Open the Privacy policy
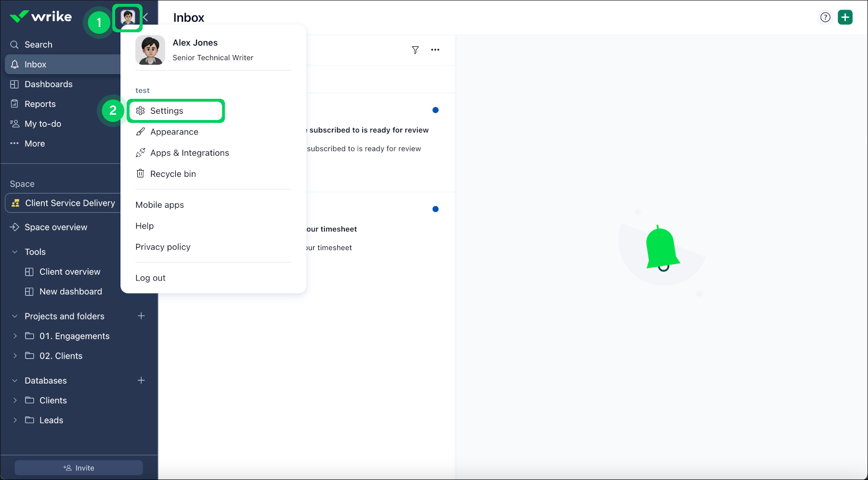 click(x=163, y=247)
